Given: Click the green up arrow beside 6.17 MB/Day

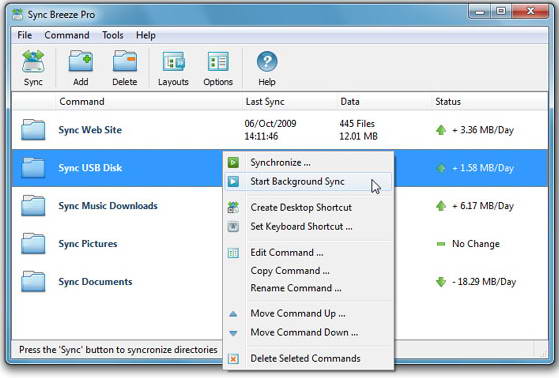Looking at the screenshot, I should coord(441,206).
